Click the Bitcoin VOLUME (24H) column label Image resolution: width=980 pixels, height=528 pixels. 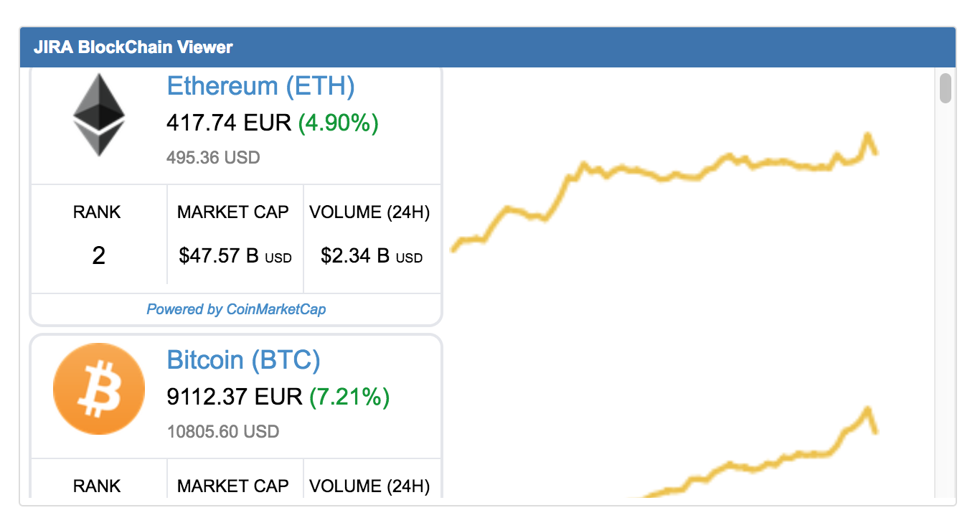click(x=369, y=486)
